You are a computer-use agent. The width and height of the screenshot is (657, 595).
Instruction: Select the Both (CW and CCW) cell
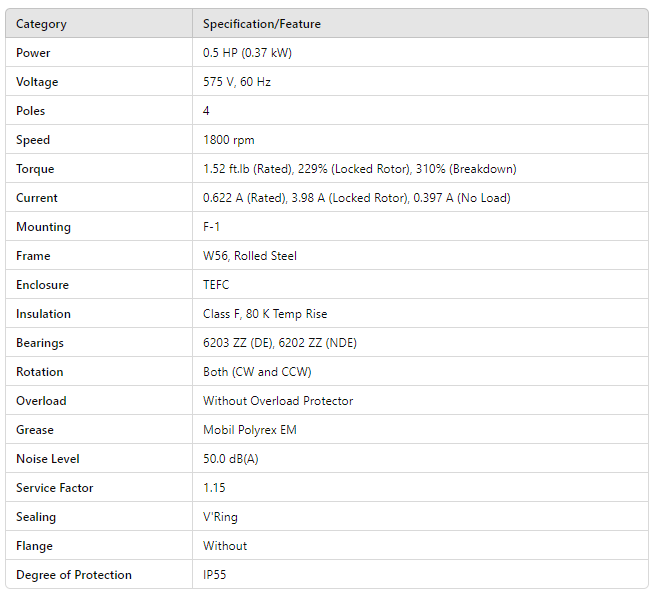click(x=257, y=372)
